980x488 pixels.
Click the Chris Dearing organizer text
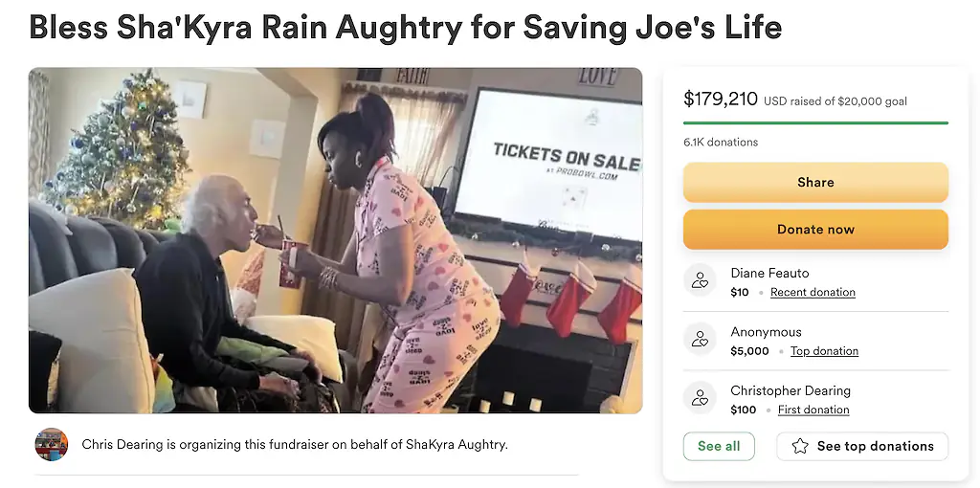[295, 444]
